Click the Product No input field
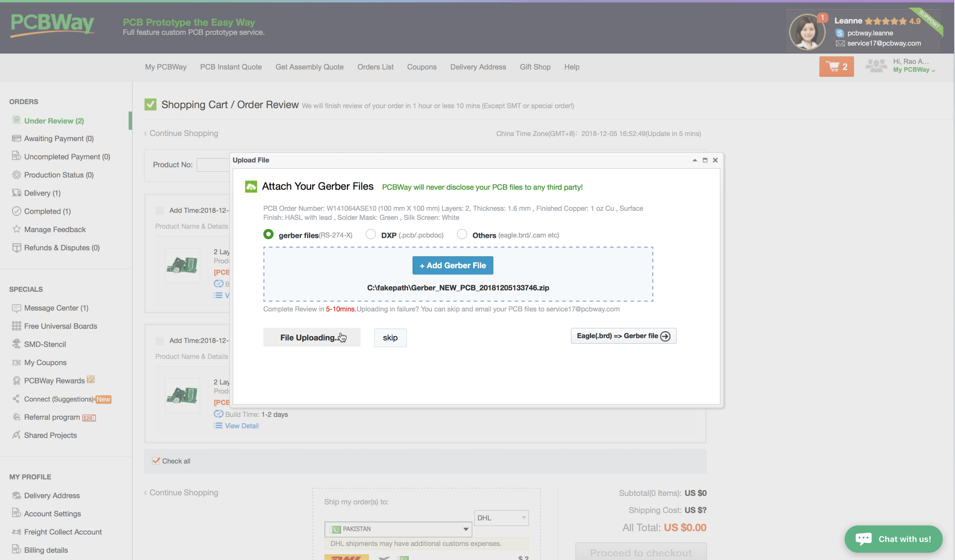This screenshot has height=560, width=955. pyautogui.click(x=213, y=165)
